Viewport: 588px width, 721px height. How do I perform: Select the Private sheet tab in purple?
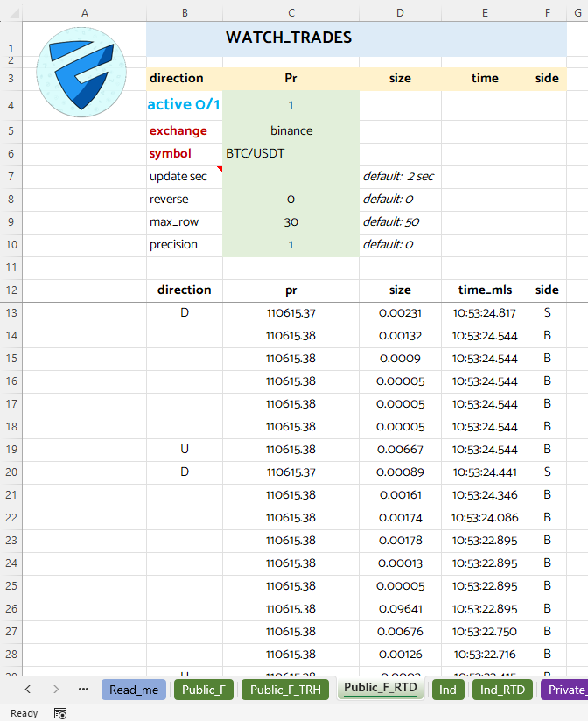(x=565, y=689)
